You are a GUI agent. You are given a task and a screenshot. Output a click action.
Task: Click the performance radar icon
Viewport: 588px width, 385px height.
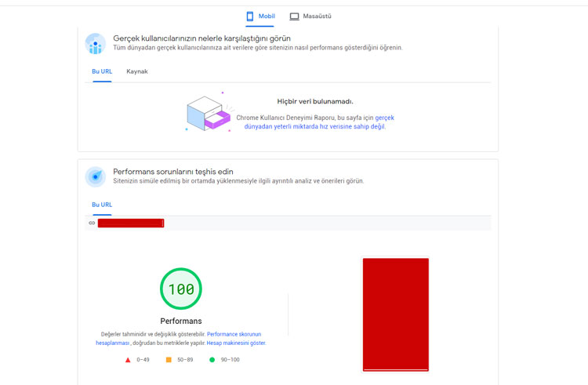[95, 176]
